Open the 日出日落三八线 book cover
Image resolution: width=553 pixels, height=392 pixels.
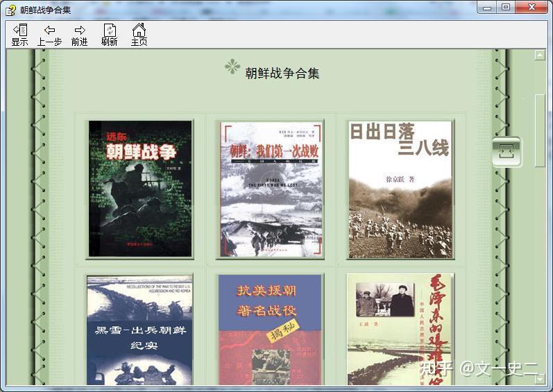click(400, 189)
